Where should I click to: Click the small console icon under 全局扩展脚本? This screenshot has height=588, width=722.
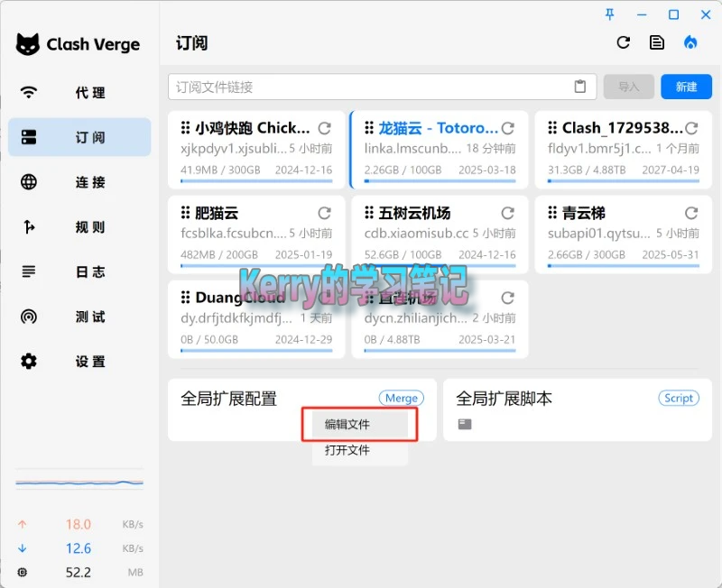(x=465, y=424)
